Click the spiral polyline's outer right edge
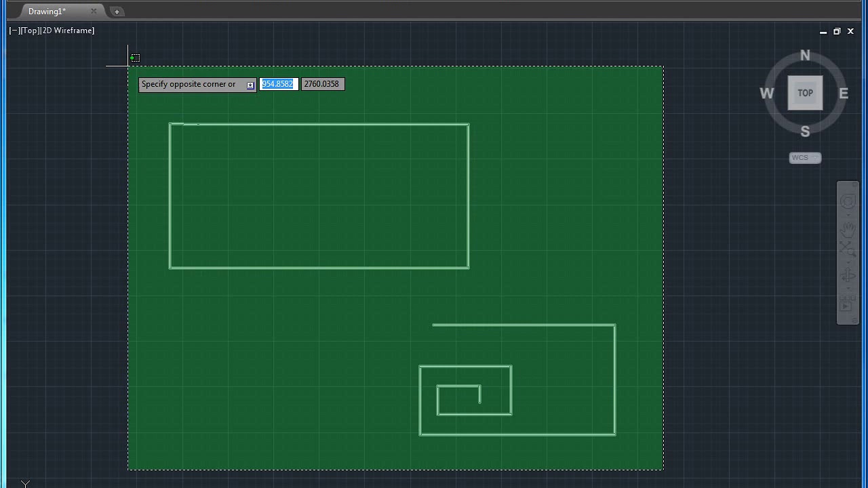This screenshot has width=868, height=488. [615, 380]
